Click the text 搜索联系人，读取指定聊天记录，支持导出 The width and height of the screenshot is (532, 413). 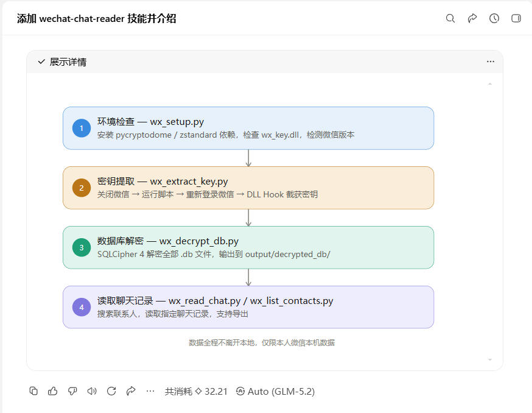173,314
